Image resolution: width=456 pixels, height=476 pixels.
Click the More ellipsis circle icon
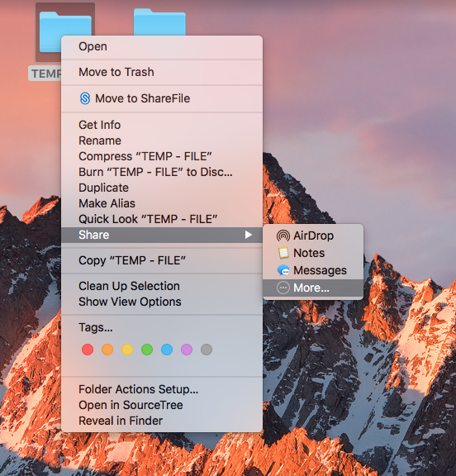coord(283,288)
